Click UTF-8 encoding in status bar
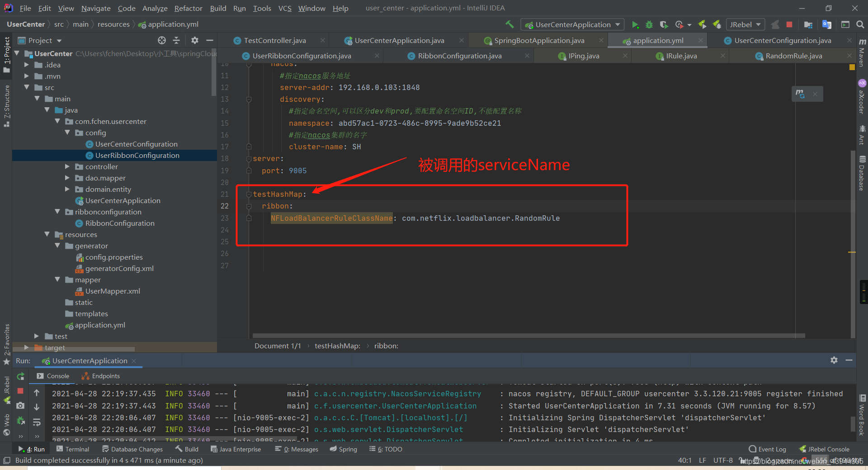 coord(723,461)
